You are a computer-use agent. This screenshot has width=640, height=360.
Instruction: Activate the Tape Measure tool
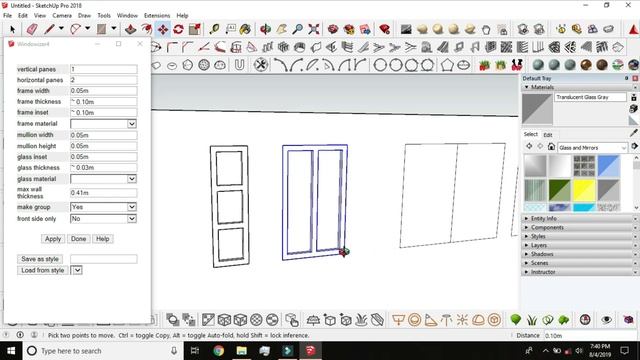coord(214,29)
